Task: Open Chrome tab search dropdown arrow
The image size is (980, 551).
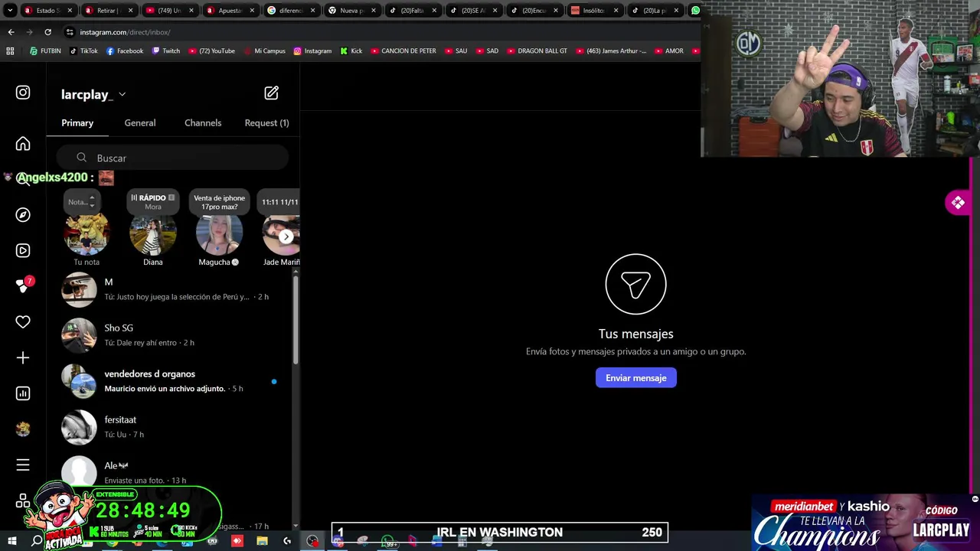Action: (10, 11)
